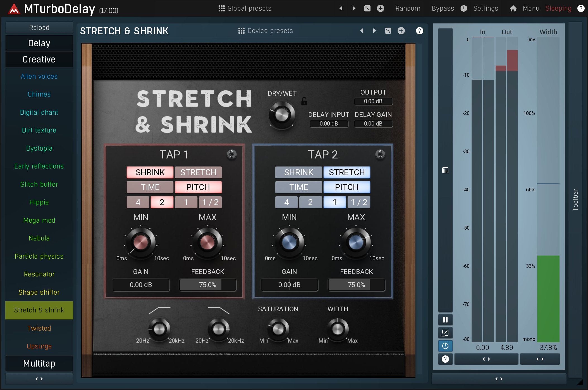Select the Nebula device
The width and height of the screenshot is (588, 390).
(x=39, y=238)
